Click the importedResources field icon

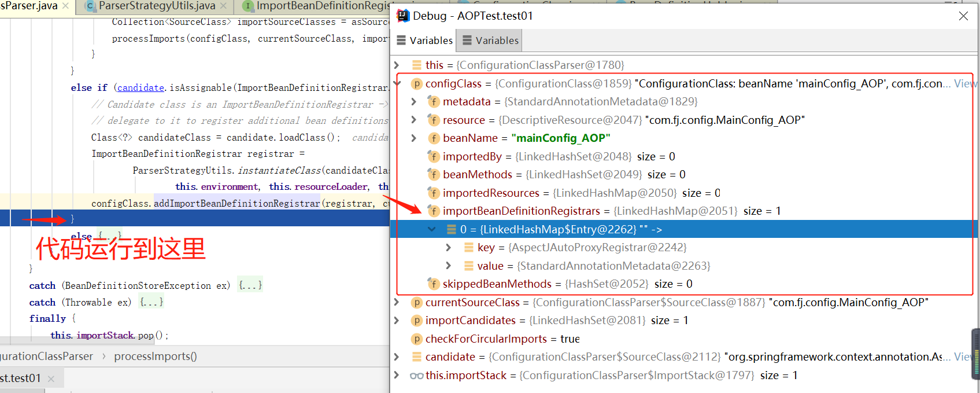(x=434, y=193)
